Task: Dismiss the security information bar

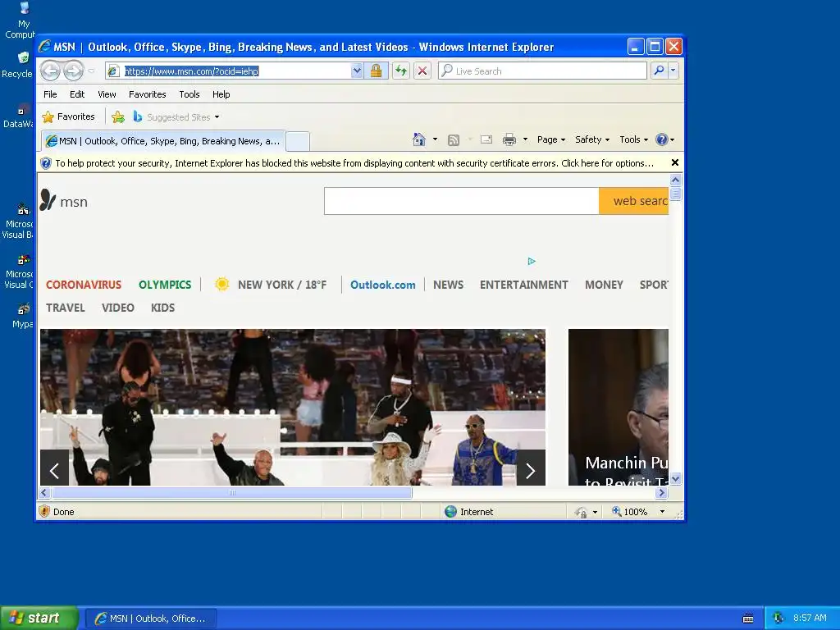Action: [675, 163]
